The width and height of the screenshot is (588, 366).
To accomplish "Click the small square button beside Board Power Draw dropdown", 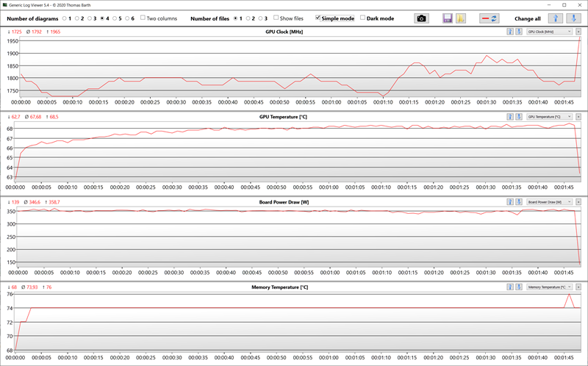I will [578, 202].
